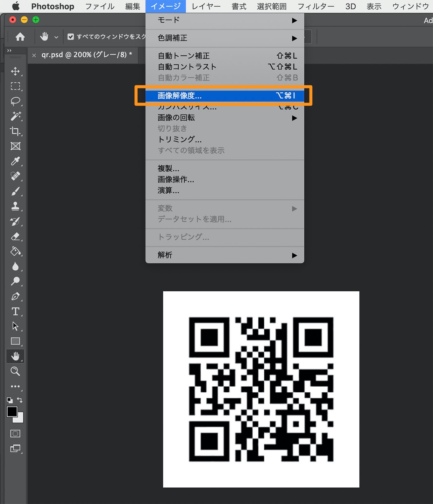Open the Apple menu
433x504 pixels.
(x=16, y=6)
